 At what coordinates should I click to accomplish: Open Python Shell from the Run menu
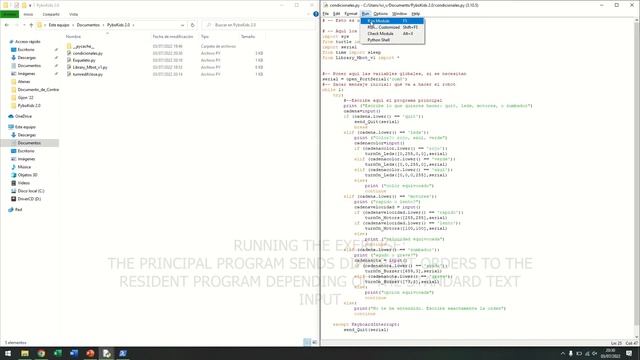point(392,40)
